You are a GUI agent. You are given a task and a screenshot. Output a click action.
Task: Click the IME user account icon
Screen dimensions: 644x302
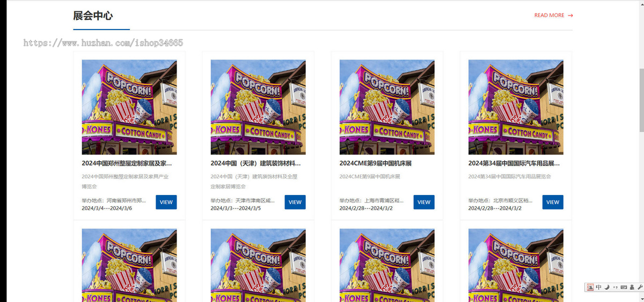click(632, 287)
